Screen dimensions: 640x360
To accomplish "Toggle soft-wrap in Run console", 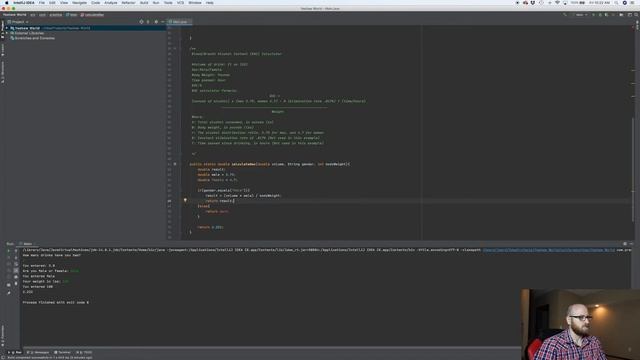I will (16, 264).
